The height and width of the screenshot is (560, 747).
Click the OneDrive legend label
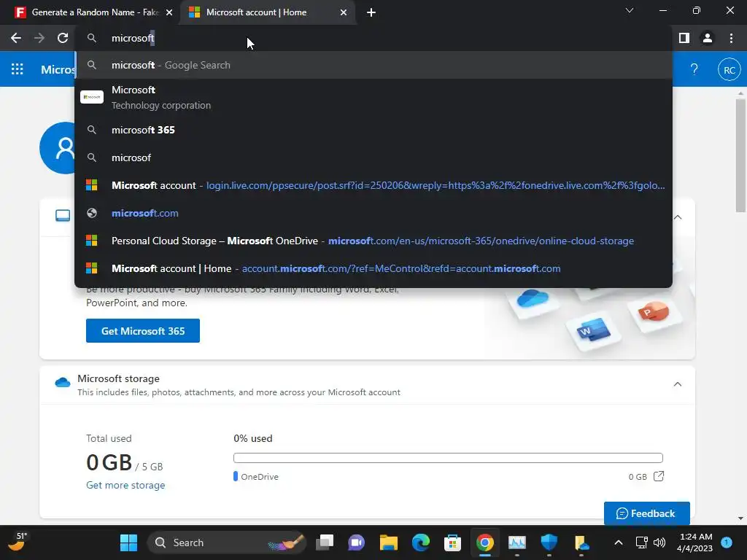click(260, 477)
